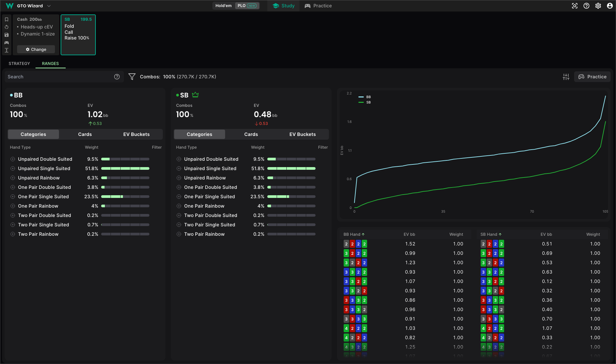The height and width of the screenshot is (364, 616).
Task: Click the search help info icon
Action: pyautogui.click(x=117, y=77)
